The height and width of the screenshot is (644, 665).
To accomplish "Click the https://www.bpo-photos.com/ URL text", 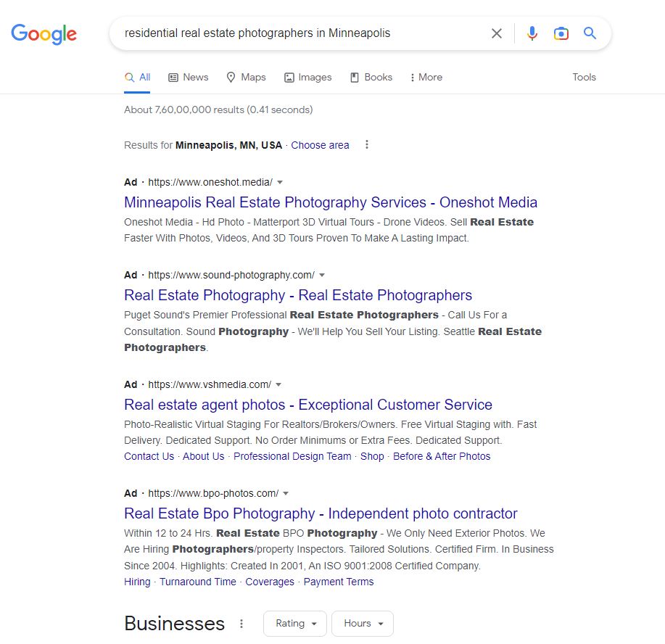I will click(x=213, y=493).
